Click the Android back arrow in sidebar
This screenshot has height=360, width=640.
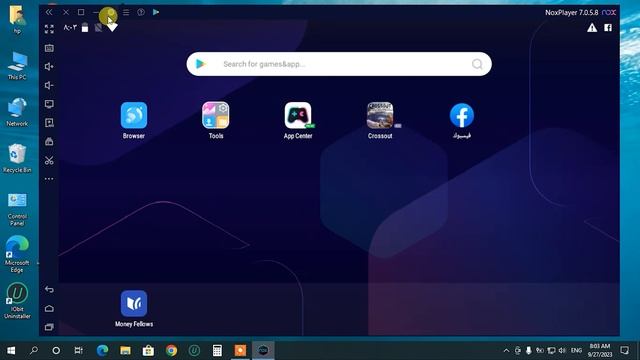tap(49, 289)
